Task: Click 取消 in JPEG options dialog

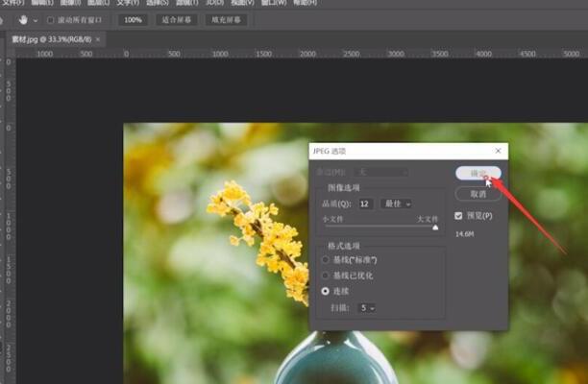Action: tap(478, 194)
